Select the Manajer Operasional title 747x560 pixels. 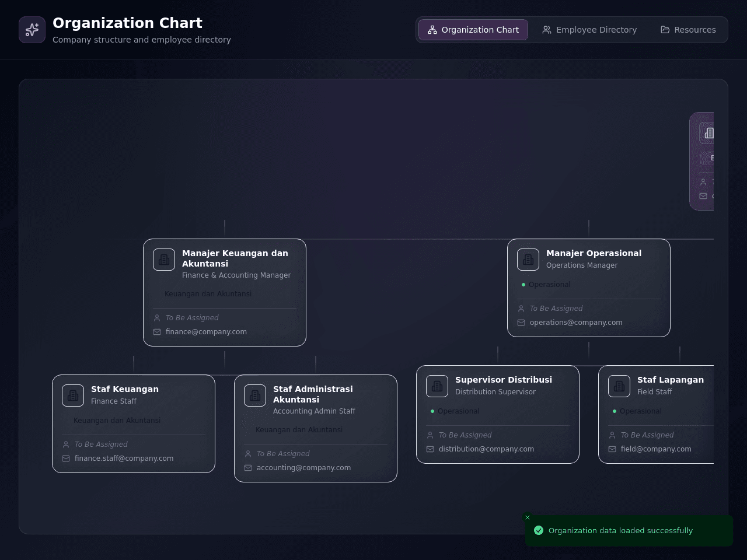tap(594, 253)
